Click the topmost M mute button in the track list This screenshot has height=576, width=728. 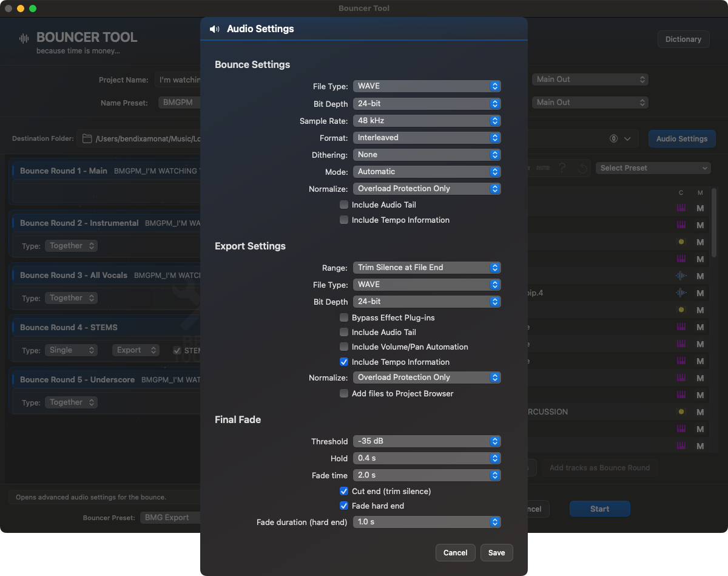pos(700,208)
